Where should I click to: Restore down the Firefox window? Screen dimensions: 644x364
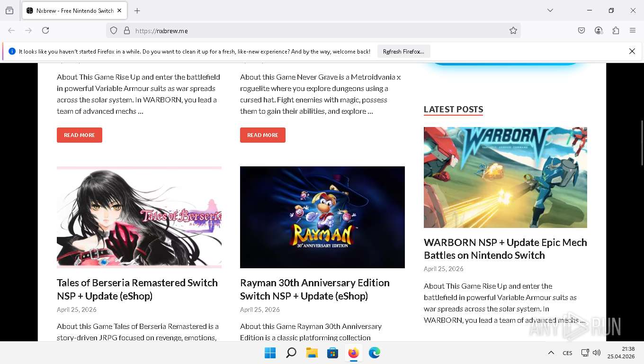click(x=611, y=10)
